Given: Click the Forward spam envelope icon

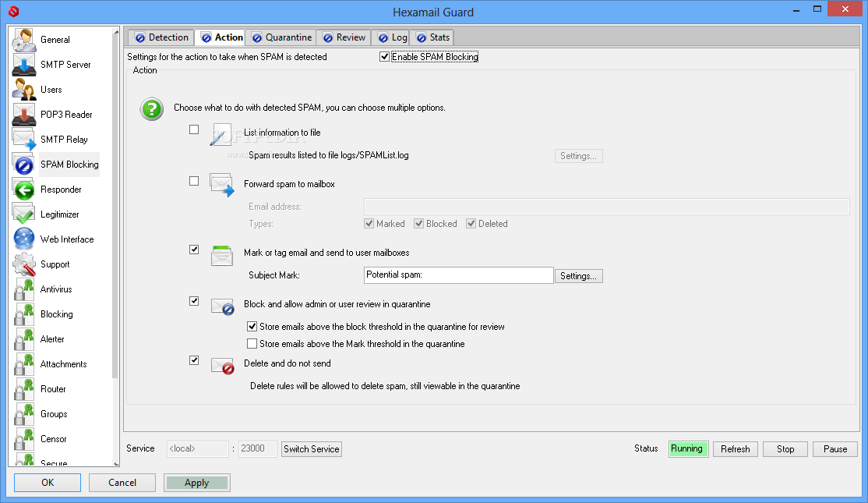Looking at the screenshot, I should (221, 185).
